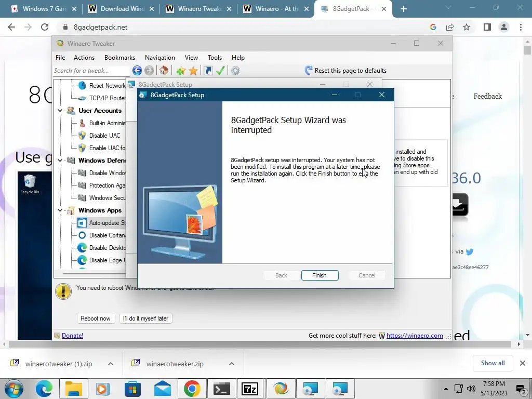Open the Bookmarks menu
532x399 pixels.
point(120,57)
